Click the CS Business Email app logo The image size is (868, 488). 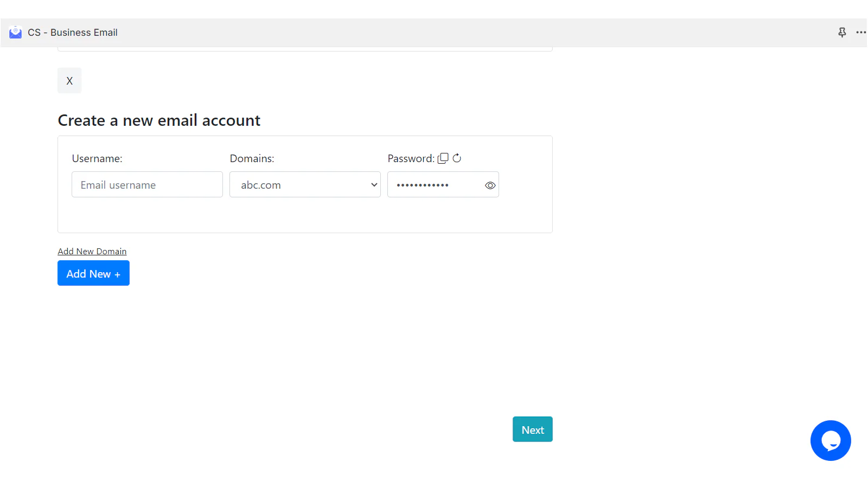point(15,33)
